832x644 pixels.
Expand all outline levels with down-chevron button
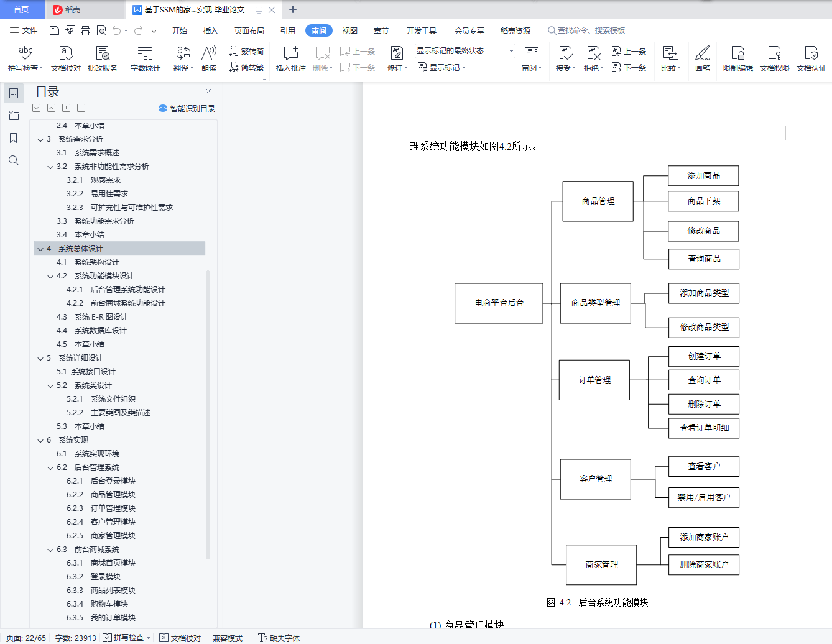[x=37, y=108]
